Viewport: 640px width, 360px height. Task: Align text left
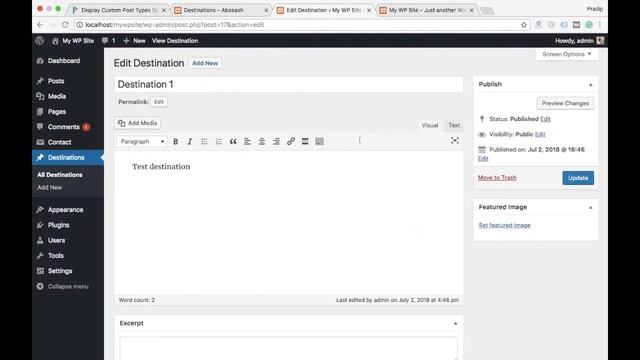247,141
